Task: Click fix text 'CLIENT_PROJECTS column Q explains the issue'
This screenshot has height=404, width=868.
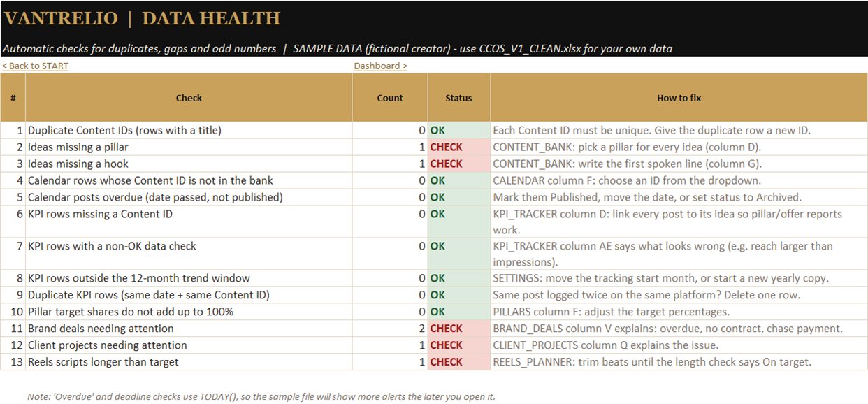Action: 679,345
